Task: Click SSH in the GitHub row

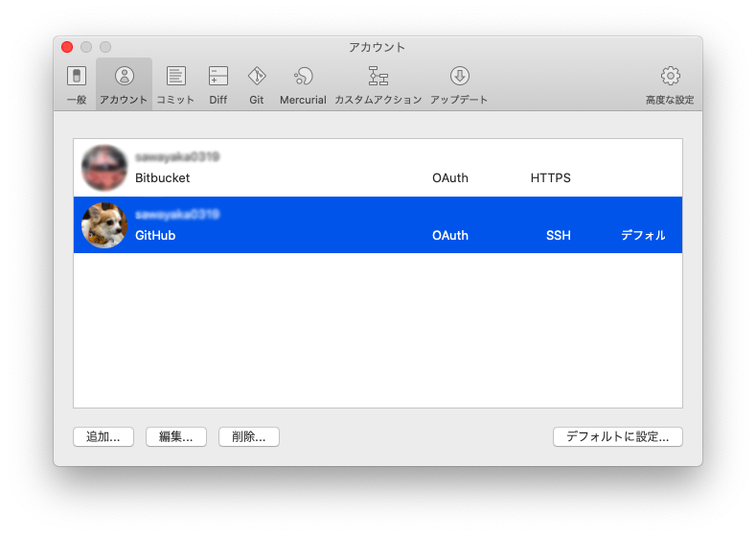Action: point(559,236)
